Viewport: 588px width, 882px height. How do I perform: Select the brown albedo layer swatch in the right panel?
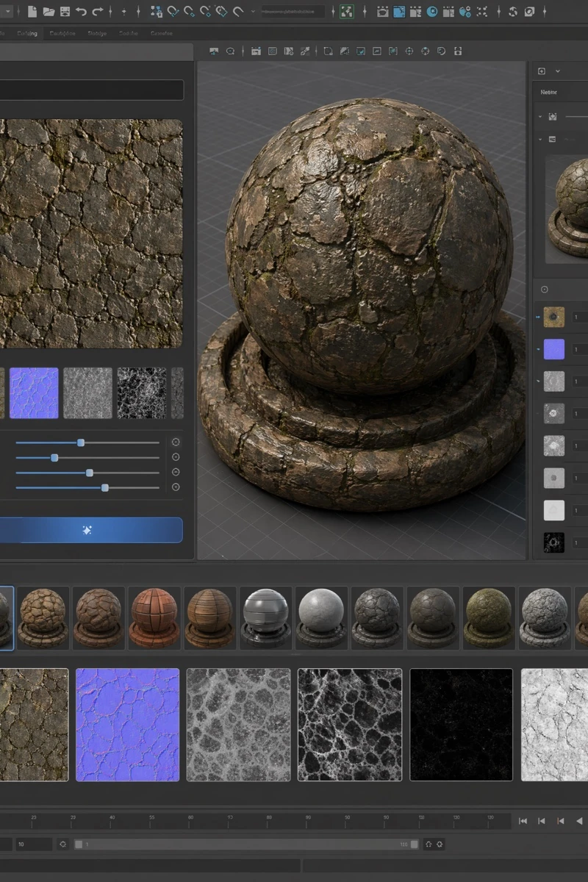tap(554, 317)
